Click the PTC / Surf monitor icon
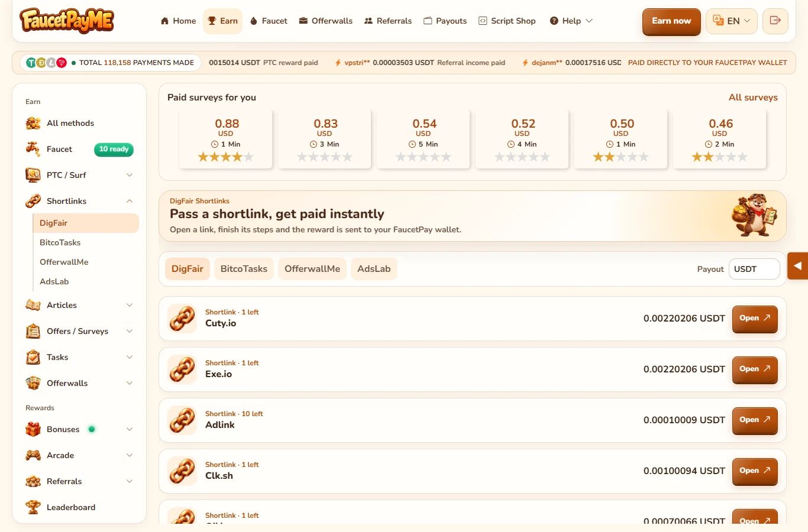The width and height of the screenshot is (808, 532). point(33,175)
